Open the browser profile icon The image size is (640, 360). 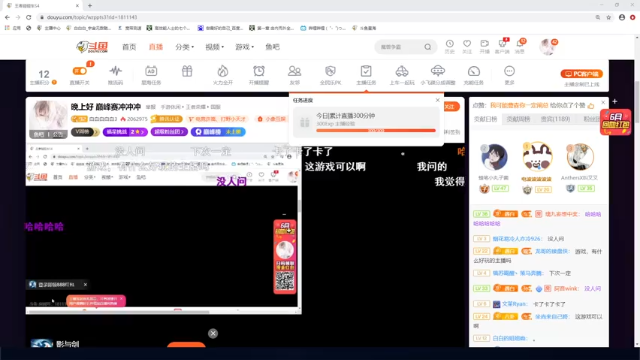pos(622,17)
